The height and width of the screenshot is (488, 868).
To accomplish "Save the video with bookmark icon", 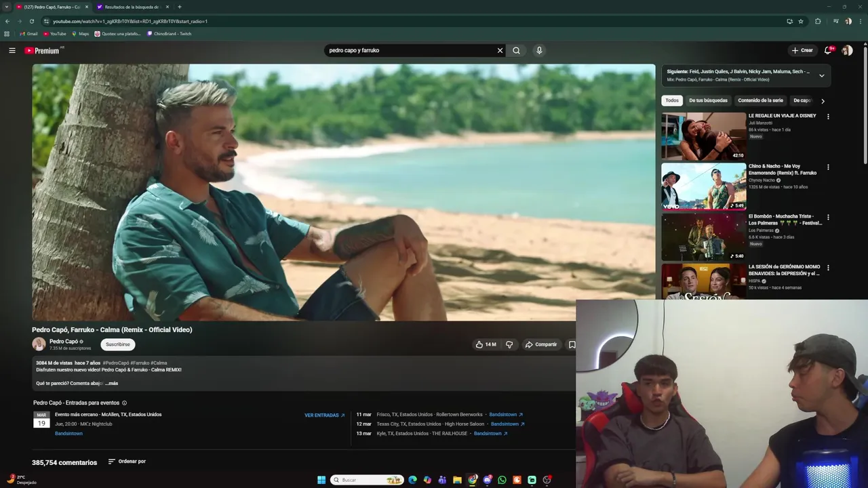I will [x=572, y=344].
